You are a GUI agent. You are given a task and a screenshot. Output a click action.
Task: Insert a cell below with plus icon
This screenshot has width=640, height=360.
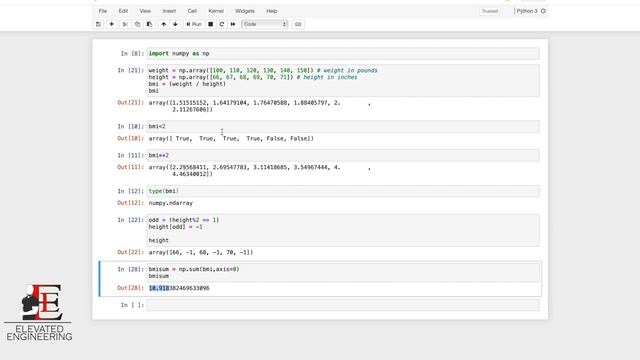pyautogui.click(x=111, y=24)
